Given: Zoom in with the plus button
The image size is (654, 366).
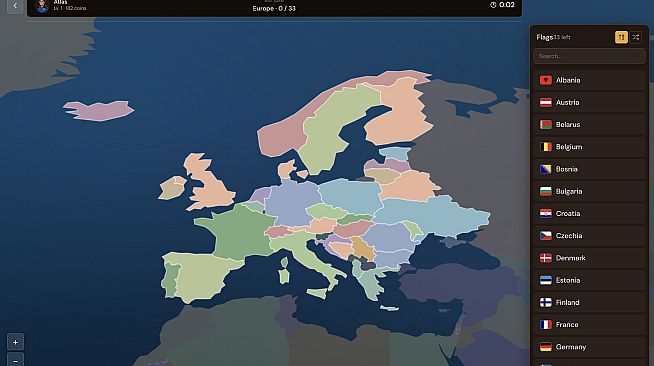Looking at the screenshot, I should pyautogui.click(x=15, y=342).
